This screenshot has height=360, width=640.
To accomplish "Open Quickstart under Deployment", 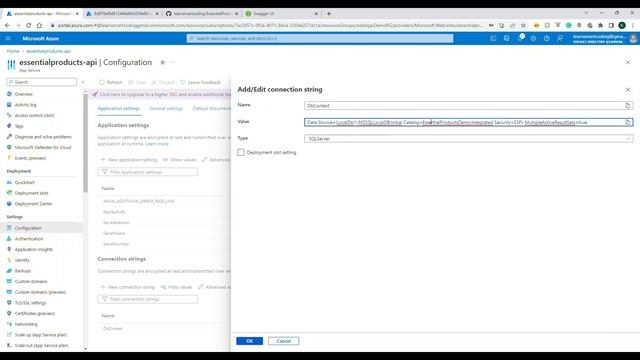I will click(24, 182).
